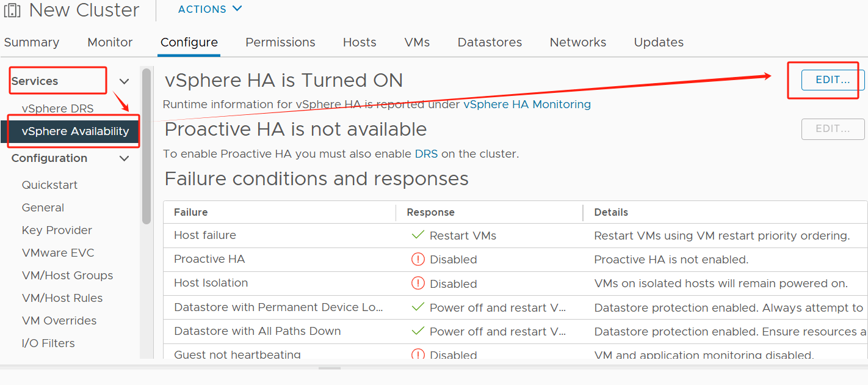Click warning icon in Guest not heartbeating row
The height and width of the screenshot is (385, 868).
tap(418, 354)
